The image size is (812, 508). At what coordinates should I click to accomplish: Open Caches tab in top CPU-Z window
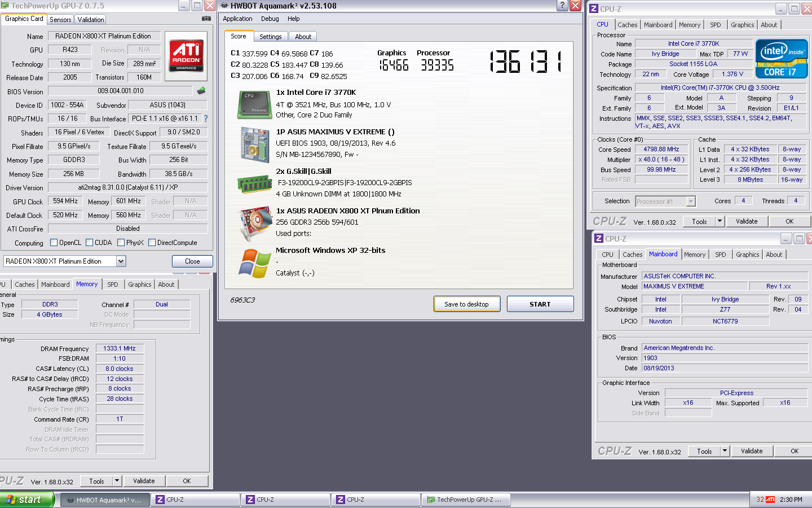coord(628,25)
